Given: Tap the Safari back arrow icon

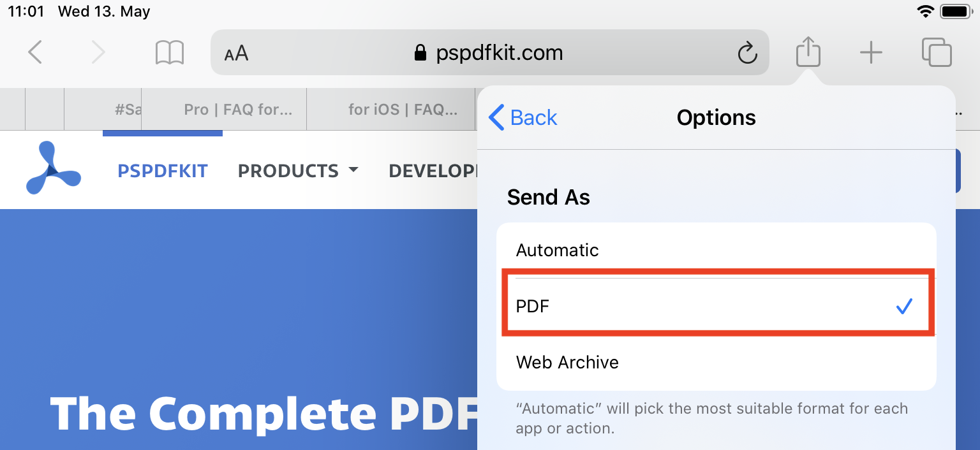Looking at the screenshot, I should tap(35, 52).
